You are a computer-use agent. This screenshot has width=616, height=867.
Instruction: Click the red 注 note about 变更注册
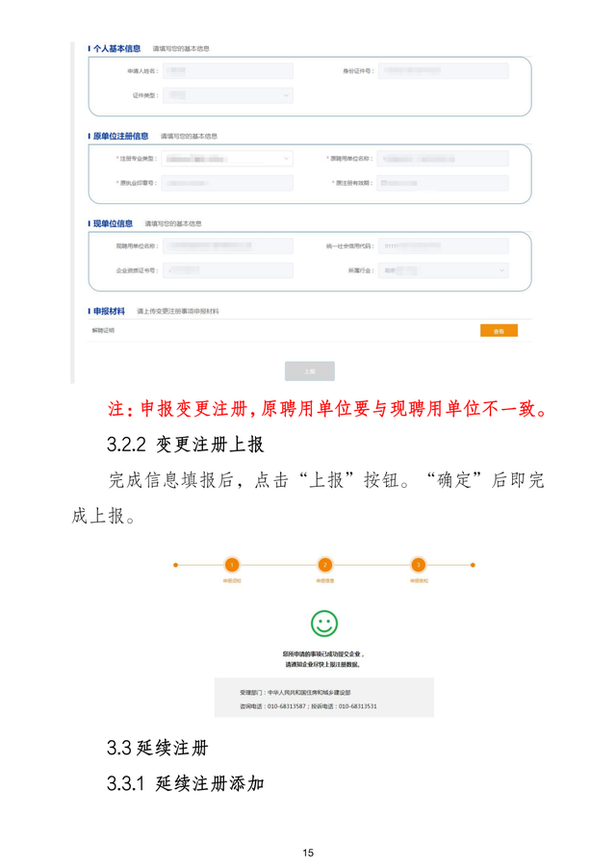point(327,409)
